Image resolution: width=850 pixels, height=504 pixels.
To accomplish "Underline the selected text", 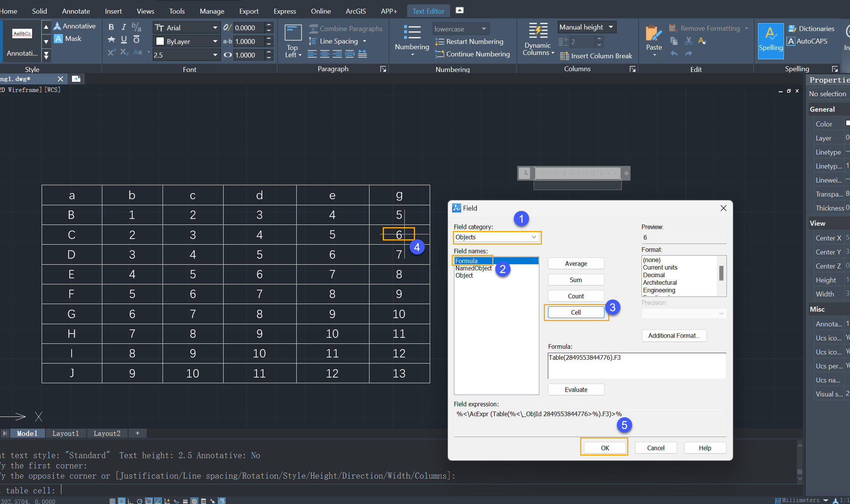I will (x=124, y=39).
